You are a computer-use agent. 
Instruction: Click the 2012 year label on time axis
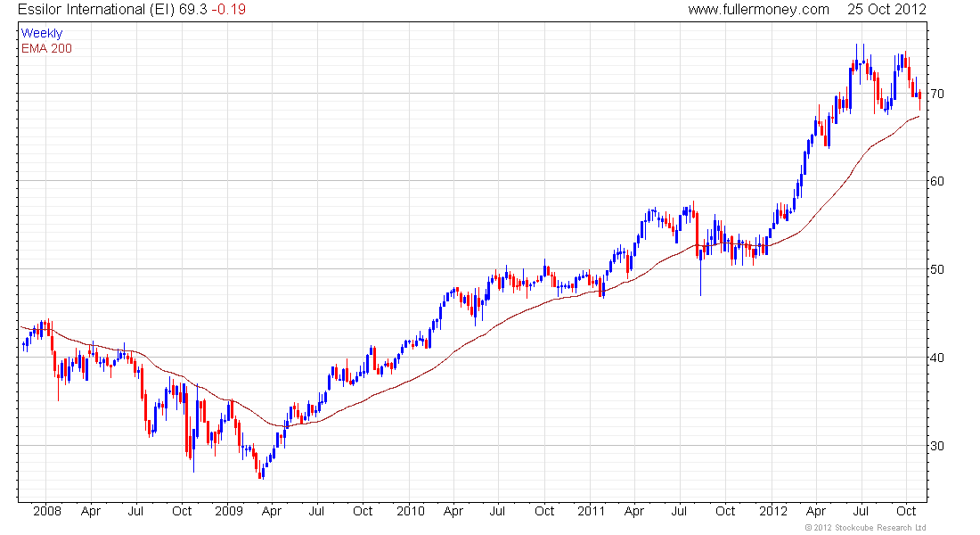pos(773,511)
